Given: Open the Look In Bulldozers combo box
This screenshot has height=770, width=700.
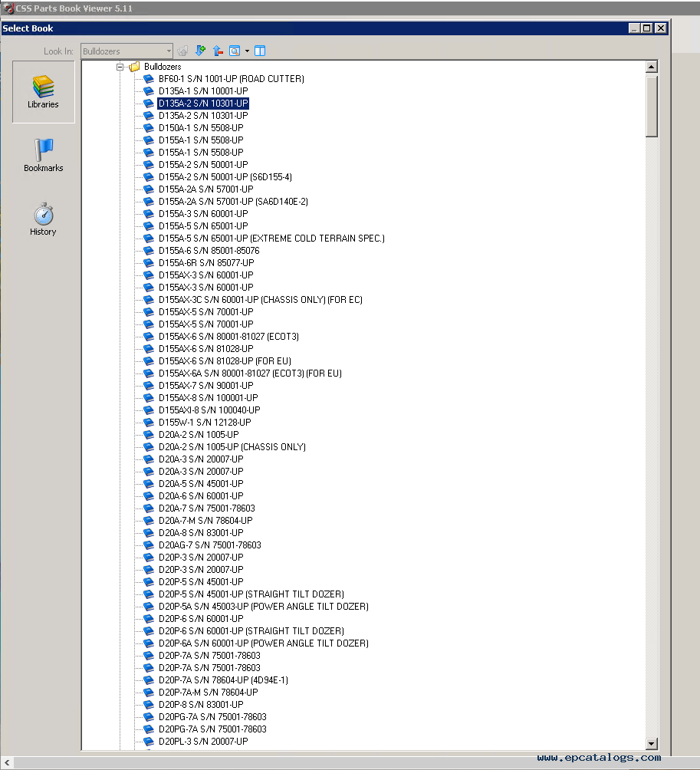Looking at the screenshot, I should pos(127,51).
